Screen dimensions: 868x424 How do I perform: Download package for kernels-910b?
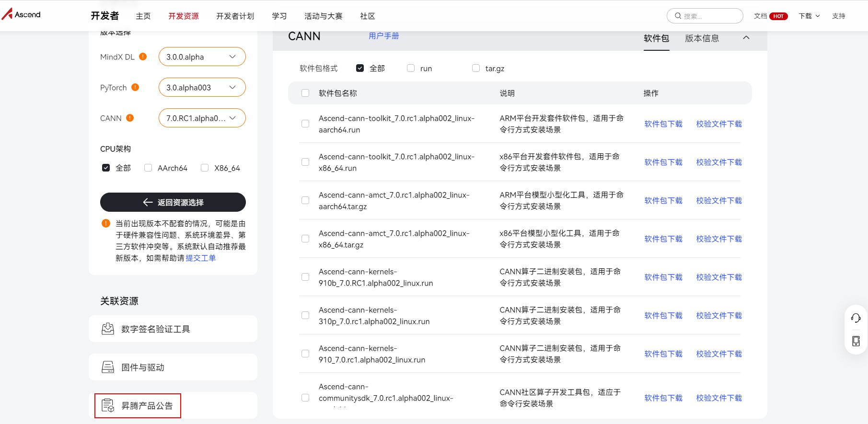pyautogui.click(x=664, y=277)
